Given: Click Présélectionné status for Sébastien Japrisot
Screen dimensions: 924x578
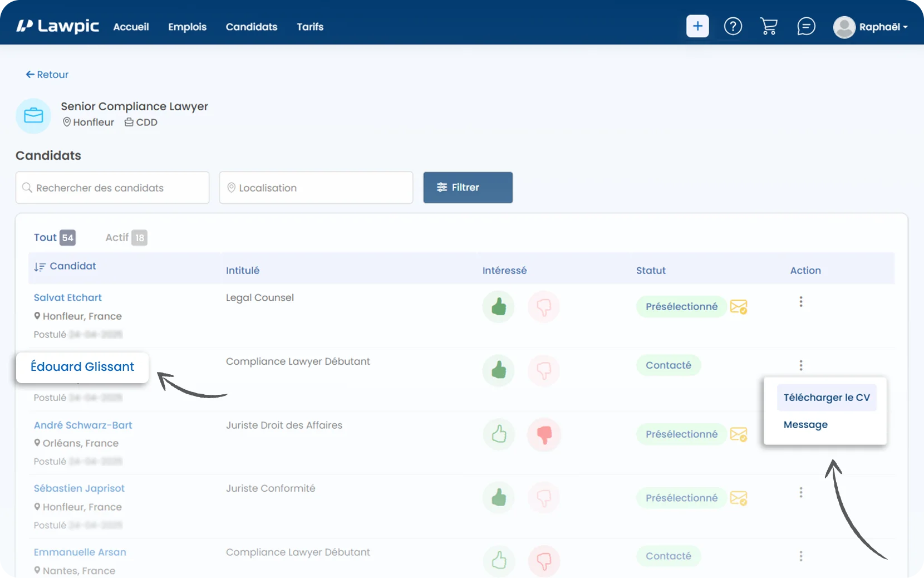Looking at the screenshot, I should [681, 498].
